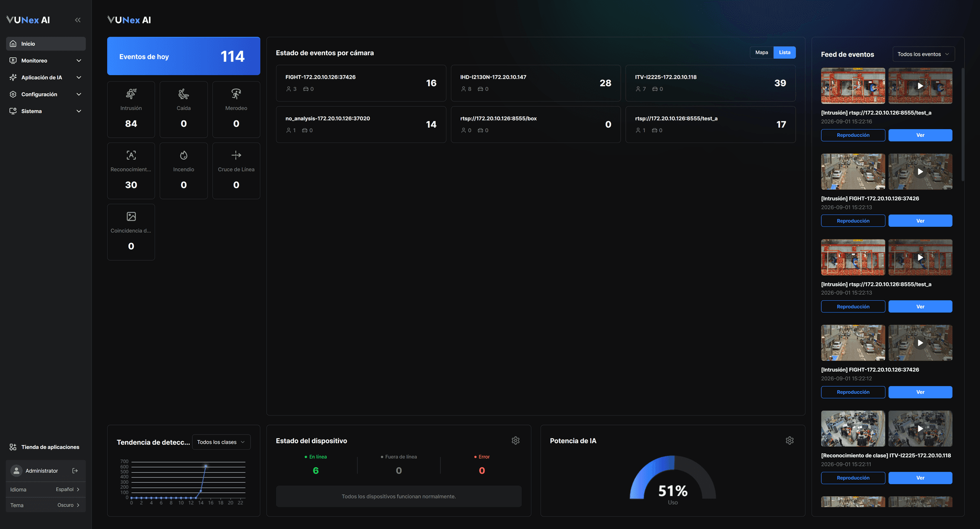Open the rtsp://172.20.10.126:8555/box camera card
This screenshot has height=529, width=980.
535,125
